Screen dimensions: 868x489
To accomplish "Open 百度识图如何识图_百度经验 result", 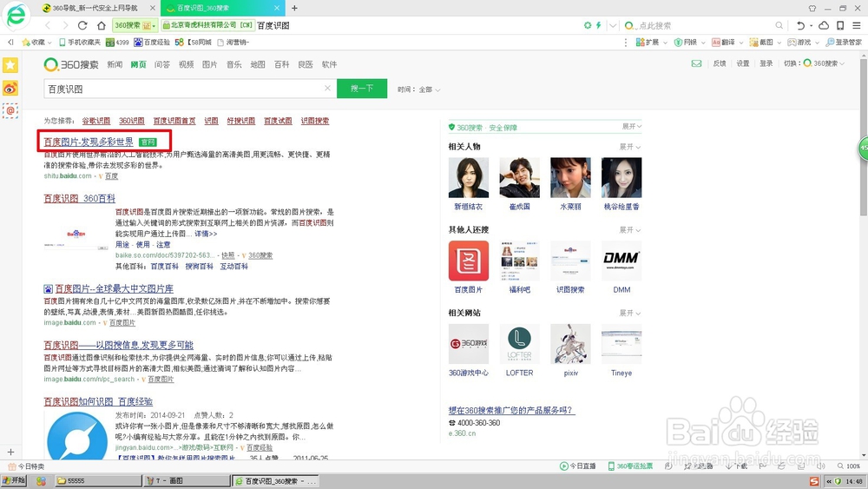I will (x=98, y=401).
